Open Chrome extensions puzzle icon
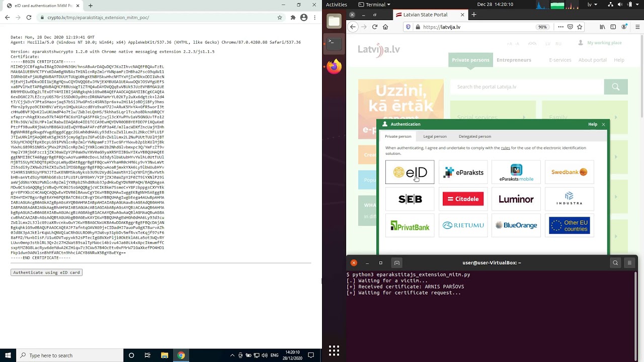Screen dimensions: 644x362 click(293, 17)
